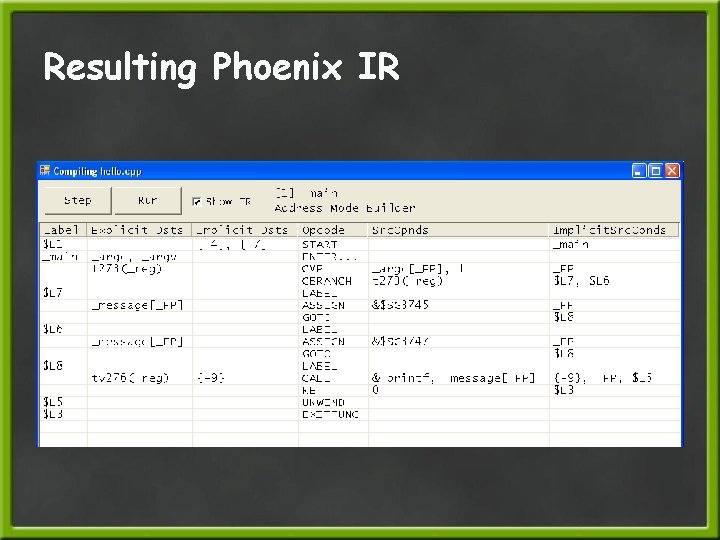Click the ImplicitSrcOpnds column header
Viewport: 720px width, 540px height.
(x=613, y=230)
